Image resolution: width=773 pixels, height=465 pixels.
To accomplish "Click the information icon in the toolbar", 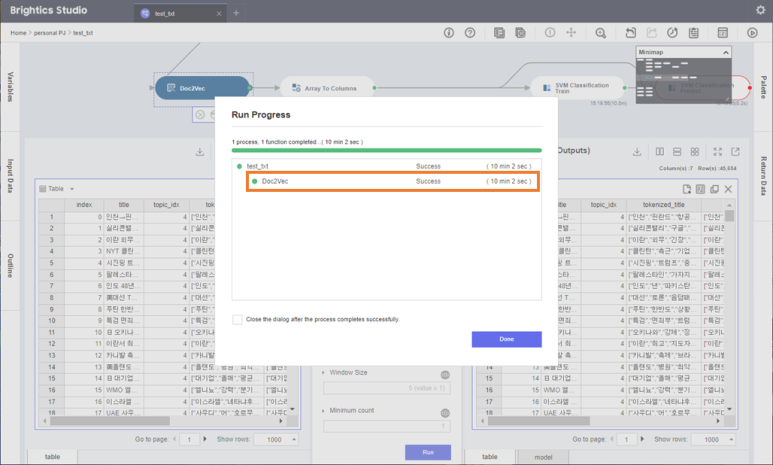I will coord(449,33).
